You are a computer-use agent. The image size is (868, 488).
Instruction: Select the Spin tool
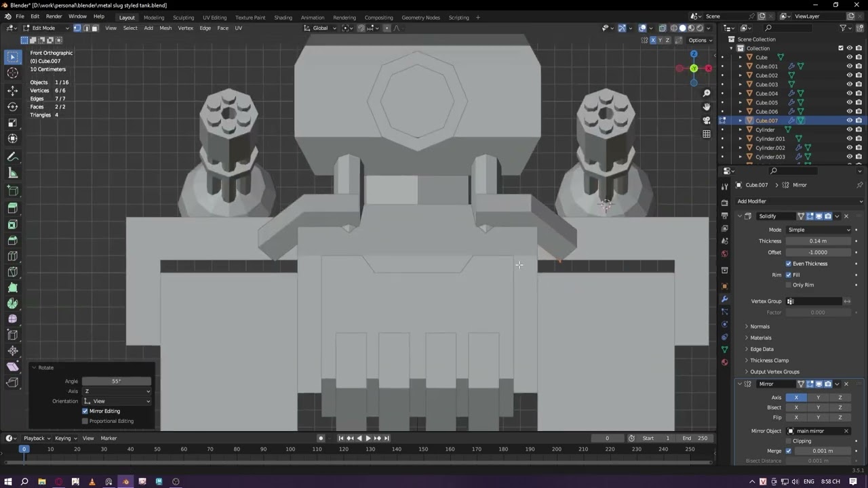pyautogui.click(x=12, y=304)
